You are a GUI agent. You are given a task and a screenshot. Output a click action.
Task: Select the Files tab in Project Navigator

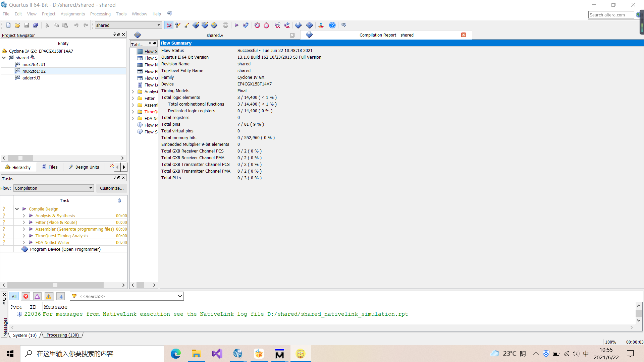pos(53,167)
